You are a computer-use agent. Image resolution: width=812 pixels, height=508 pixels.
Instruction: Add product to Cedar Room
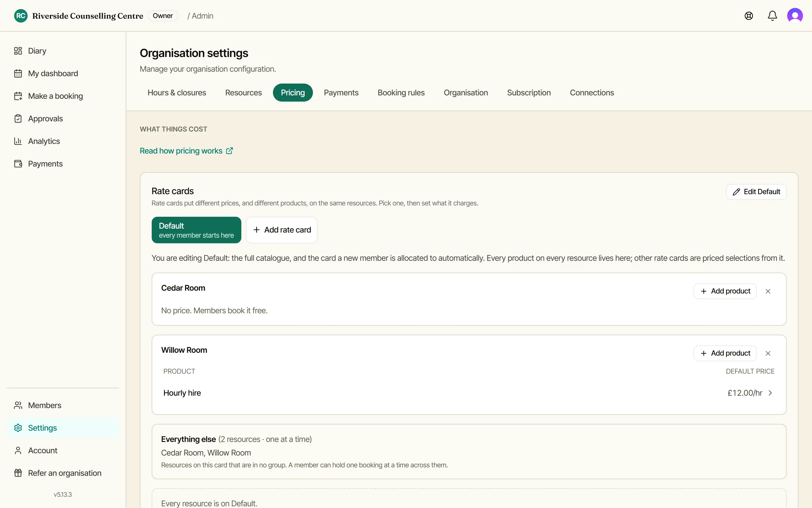point(725,291)
